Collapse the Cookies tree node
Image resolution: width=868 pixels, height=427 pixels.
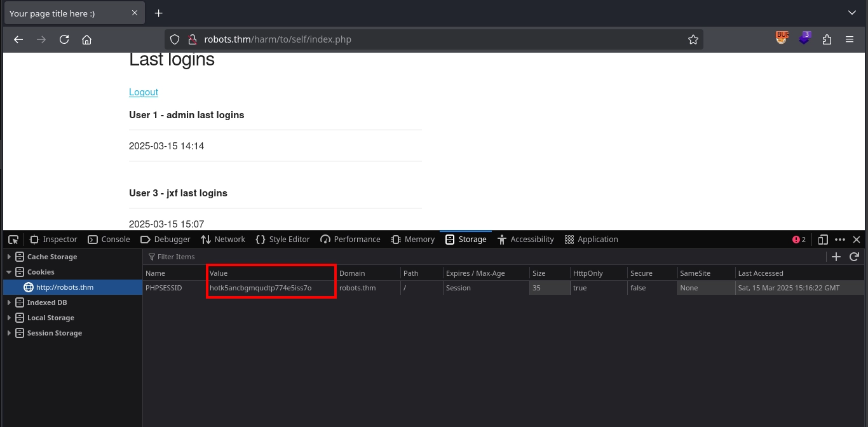9,272
